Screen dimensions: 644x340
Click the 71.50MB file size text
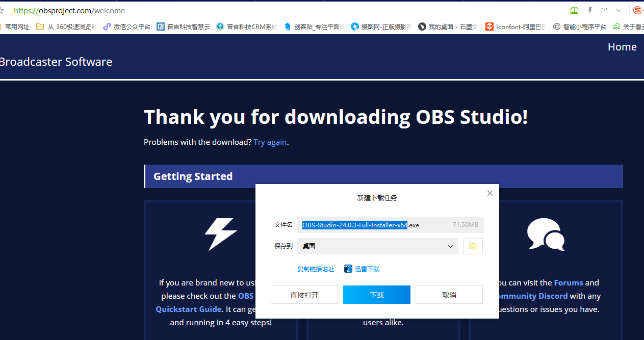point(466,225)
